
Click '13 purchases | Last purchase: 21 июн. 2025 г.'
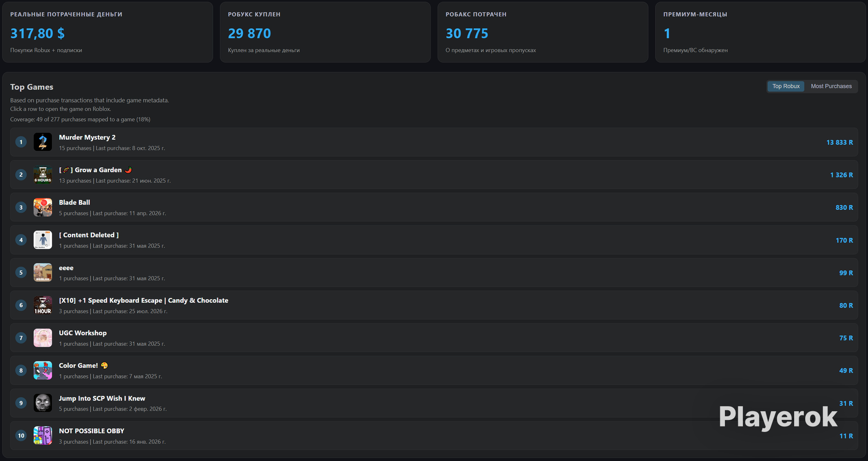coord(115,181)
